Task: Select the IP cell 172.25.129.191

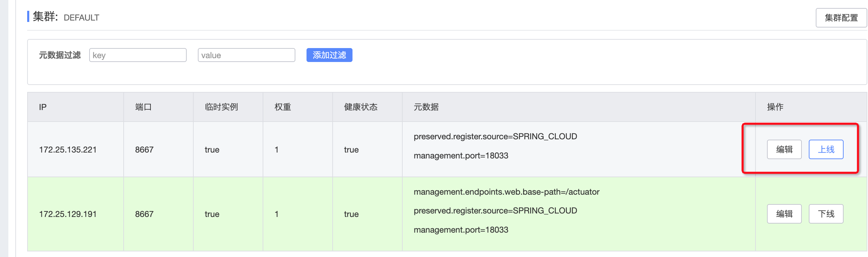Action: [x=68, y=214]
